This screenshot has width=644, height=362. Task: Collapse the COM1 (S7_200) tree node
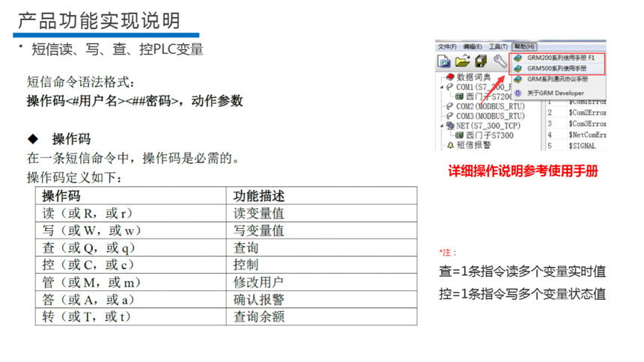[x=442, y=87]
